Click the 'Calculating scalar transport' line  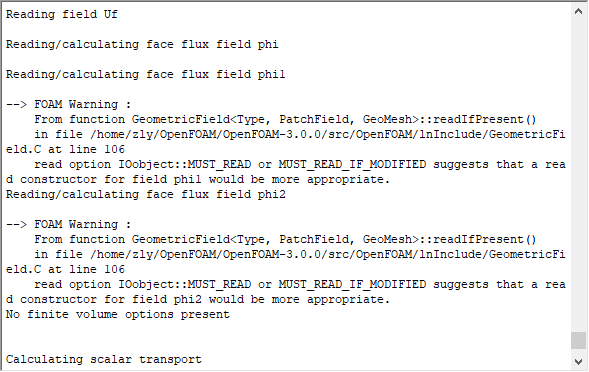(x=104, y=360)
